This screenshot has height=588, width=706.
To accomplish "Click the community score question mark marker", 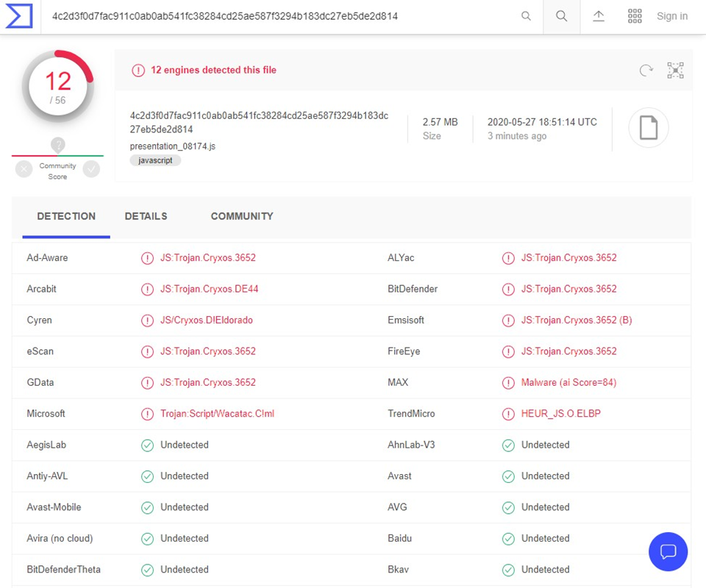I will pos(58,145).
